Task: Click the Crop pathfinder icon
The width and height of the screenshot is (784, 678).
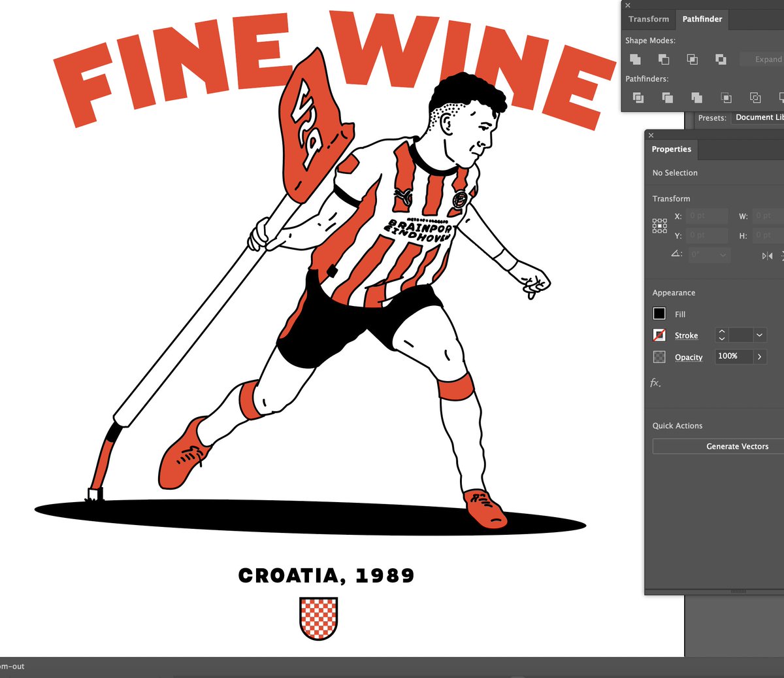Action: [x=726, y=98]
